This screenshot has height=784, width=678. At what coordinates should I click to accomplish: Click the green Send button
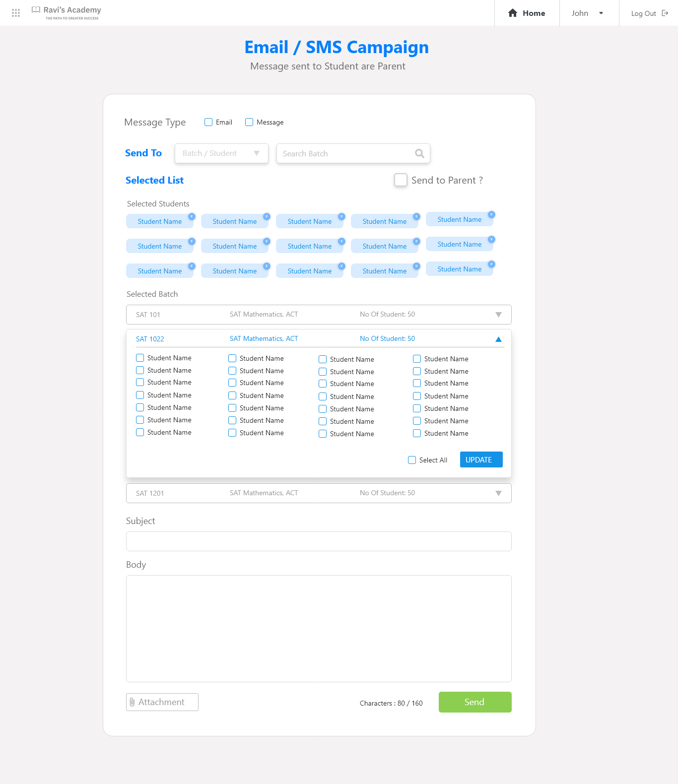point(475,702)
